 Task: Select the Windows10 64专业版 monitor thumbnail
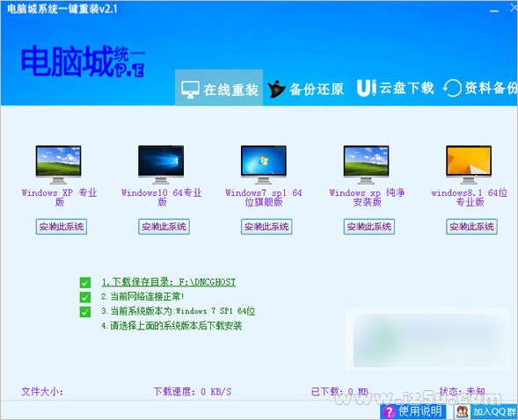161,164
